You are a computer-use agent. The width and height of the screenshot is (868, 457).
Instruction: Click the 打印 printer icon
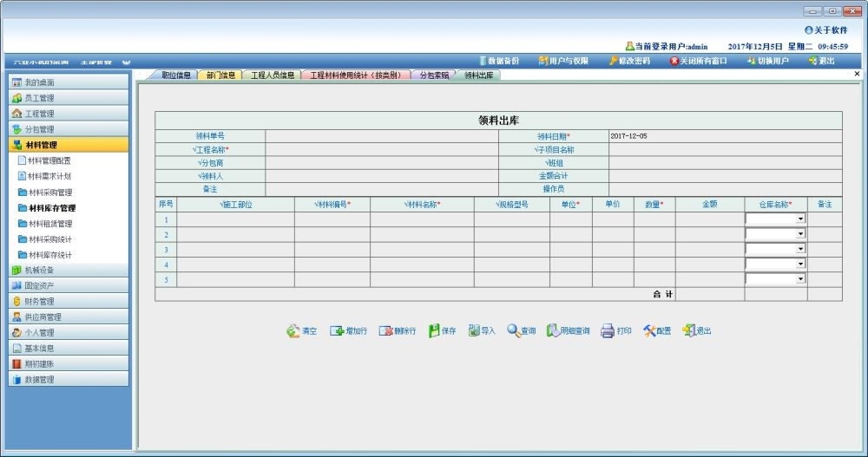(608, 331)
